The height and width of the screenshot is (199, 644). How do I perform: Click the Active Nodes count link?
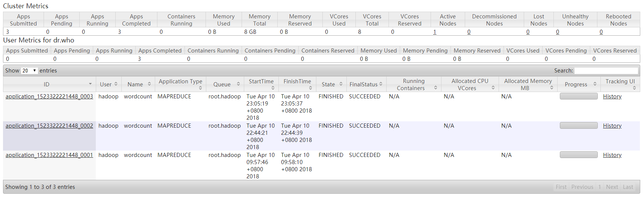point(435,32)
